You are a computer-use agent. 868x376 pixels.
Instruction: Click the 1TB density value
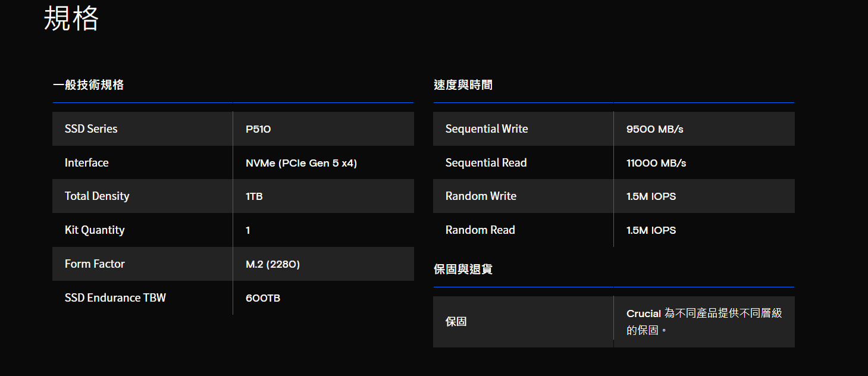coord(254,196)
